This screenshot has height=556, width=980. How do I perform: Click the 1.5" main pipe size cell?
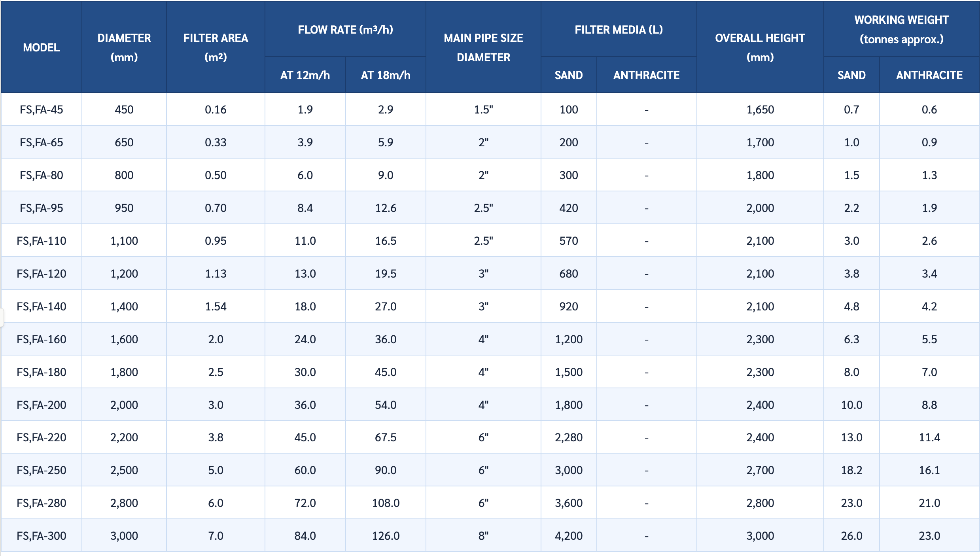[x=483, y=110]
